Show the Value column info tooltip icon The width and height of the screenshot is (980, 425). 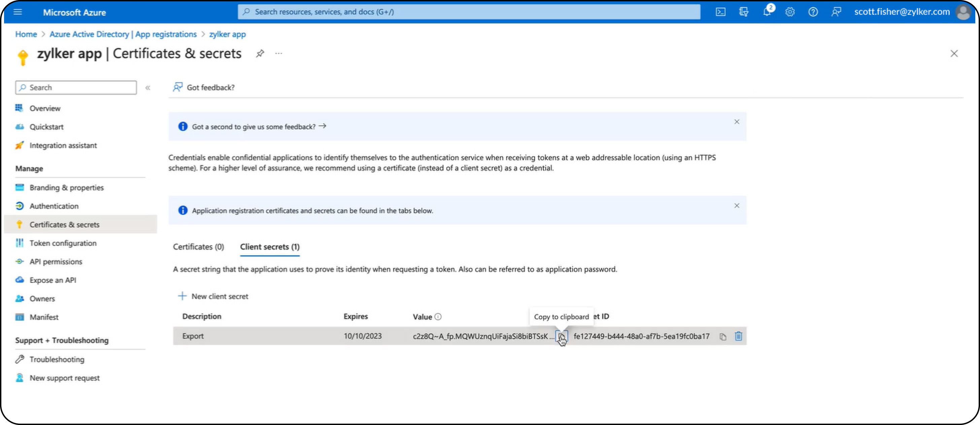438,317
